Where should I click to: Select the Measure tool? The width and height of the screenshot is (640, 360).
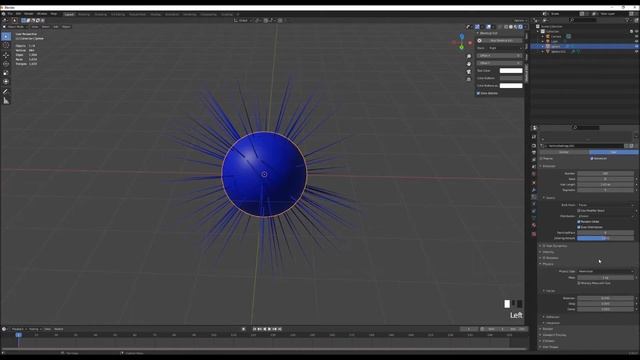coord(6,101)
